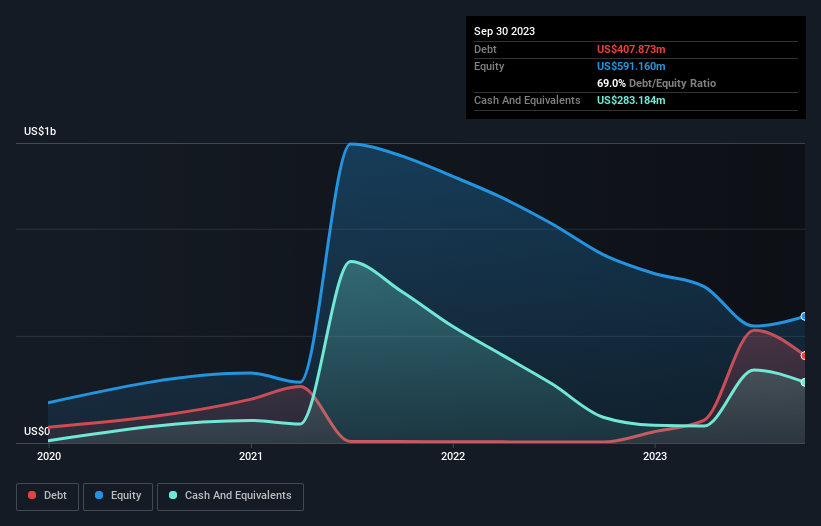
Task: Click the US$0 y-axis label
Action: pyautogui.click(x=37, y=431)
